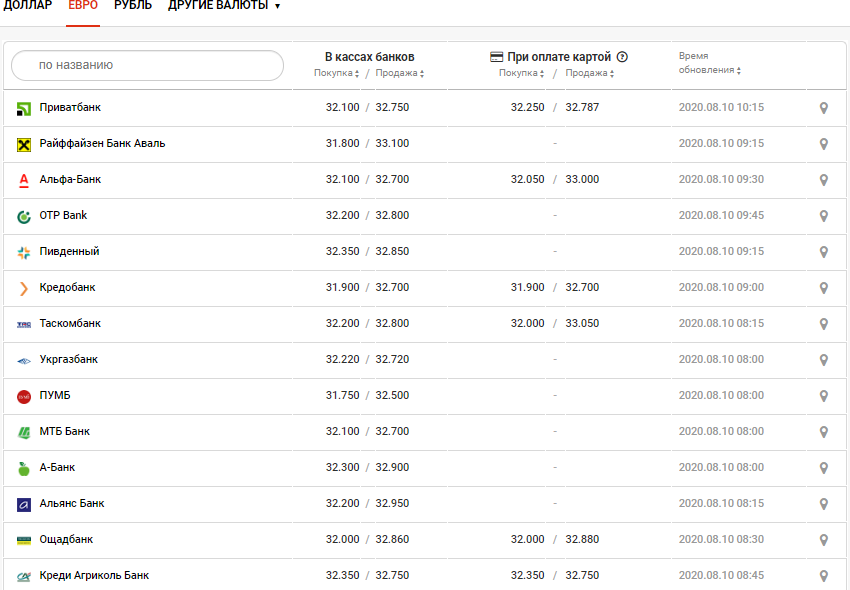Sort by card payment Продажа rate
850x590 pixels.
pos(590,73)
